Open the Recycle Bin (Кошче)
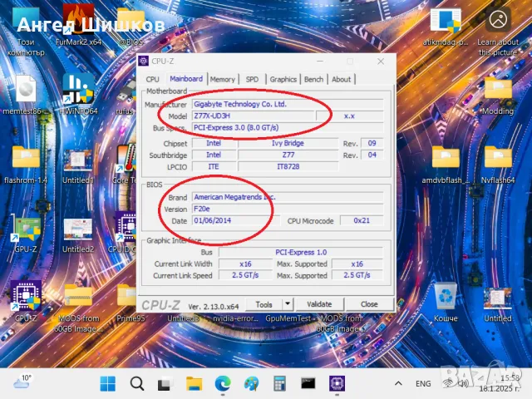 446,302
